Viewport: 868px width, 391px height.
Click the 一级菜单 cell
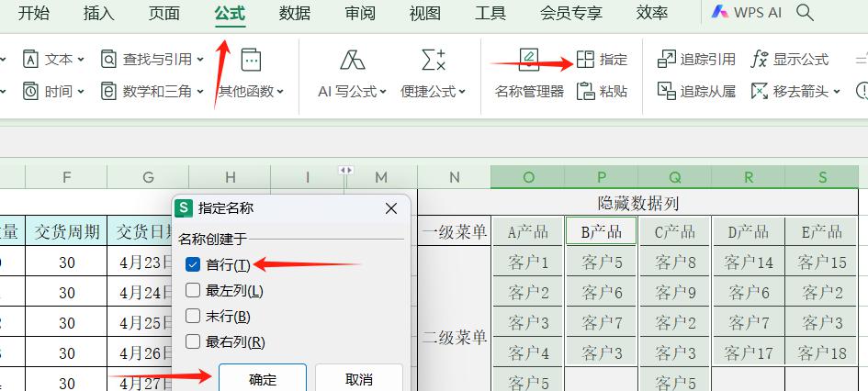click(455, 231)
